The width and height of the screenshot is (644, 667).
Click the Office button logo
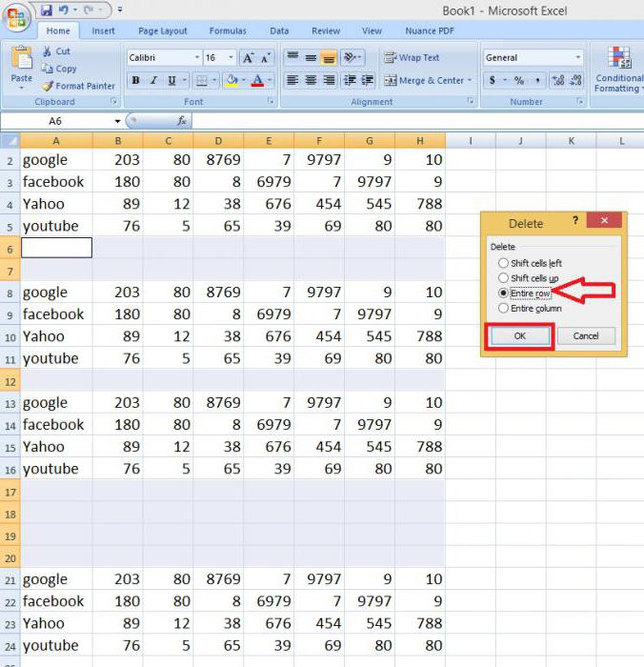[x=16, y=17]
